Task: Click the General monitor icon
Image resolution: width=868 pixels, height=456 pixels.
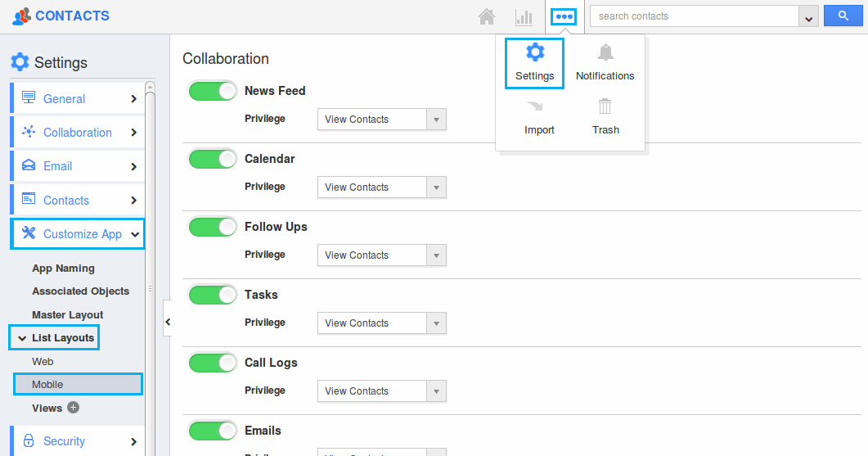Action: (x=29, y=98)
